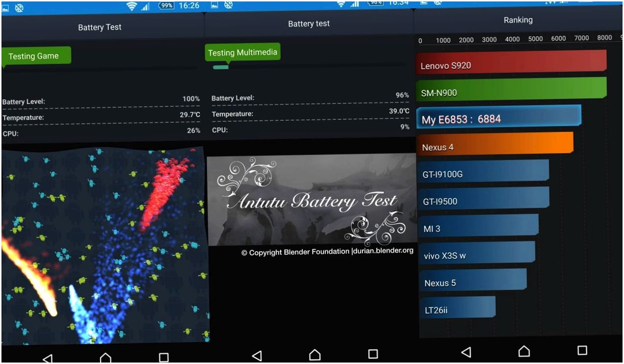Tap the Ranking title header
The image size is (624, 364).
tap(518, 20)
